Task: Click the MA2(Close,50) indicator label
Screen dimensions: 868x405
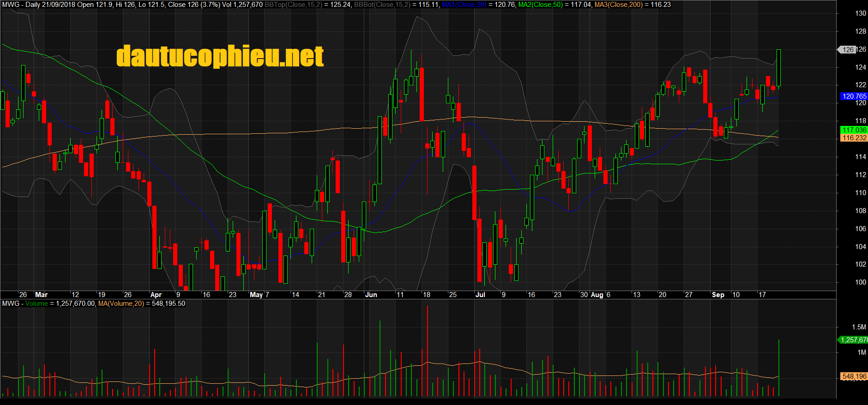Action: (x=540, y=5)
